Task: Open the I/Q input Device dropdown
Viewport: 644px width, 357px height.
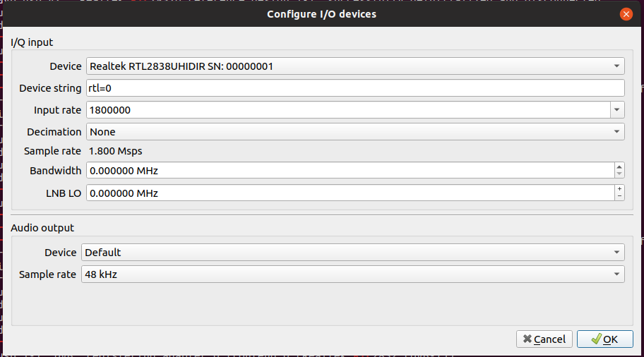Action: point(355,66)
